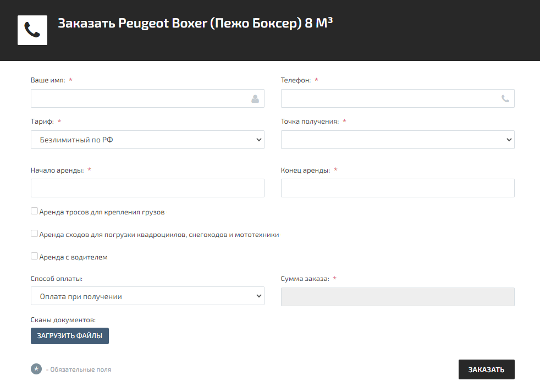
Task: Click the Сумма заказа disabled field
Action: click(398, 297)
